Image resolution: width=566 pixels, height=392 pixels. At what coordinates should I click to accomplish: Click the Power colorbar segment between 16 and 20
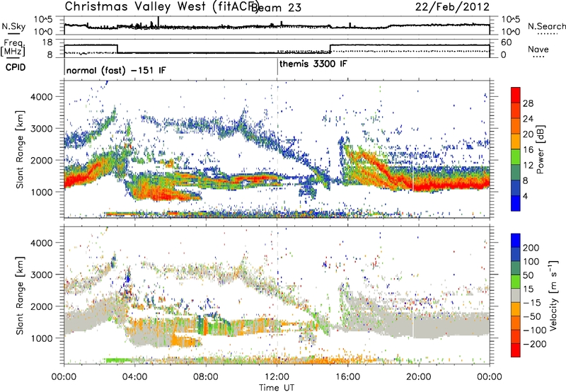(516, 141)
